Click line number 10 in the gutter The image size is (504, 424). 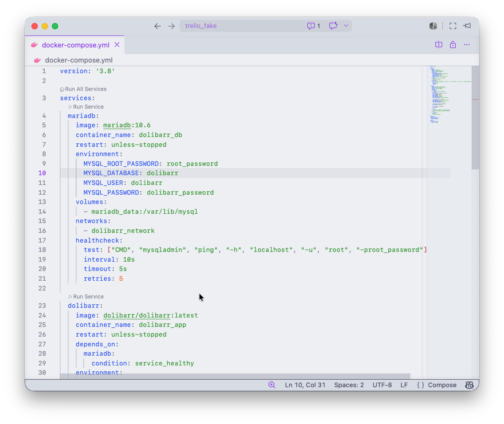tap(42, 173)
